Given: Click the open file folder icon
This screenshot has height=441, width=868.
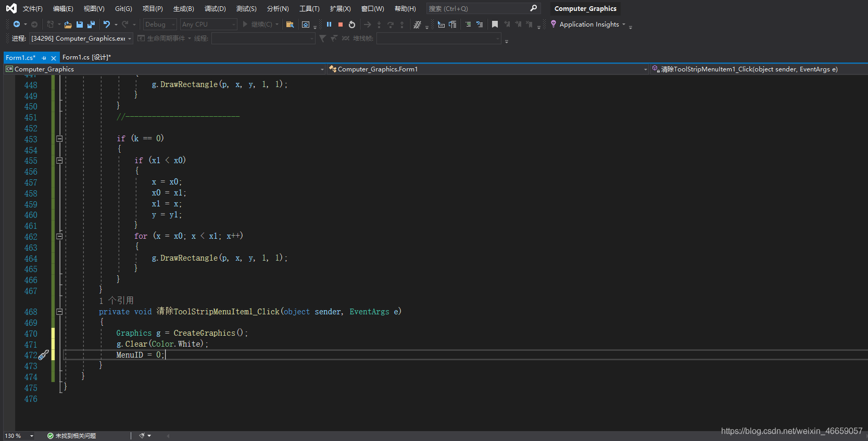Looking at the screenshot, I should (68, 24).
